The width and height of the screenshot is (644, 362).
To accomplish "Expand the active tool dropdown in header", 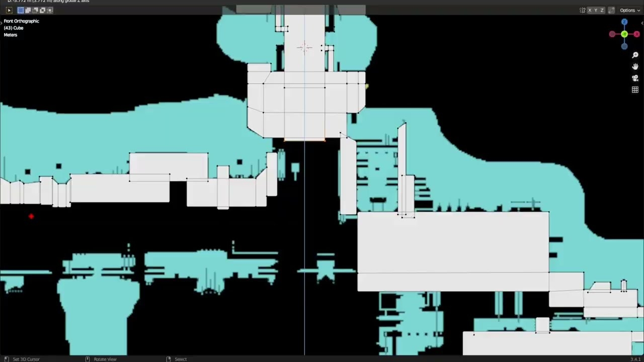I will coord(9,10).
